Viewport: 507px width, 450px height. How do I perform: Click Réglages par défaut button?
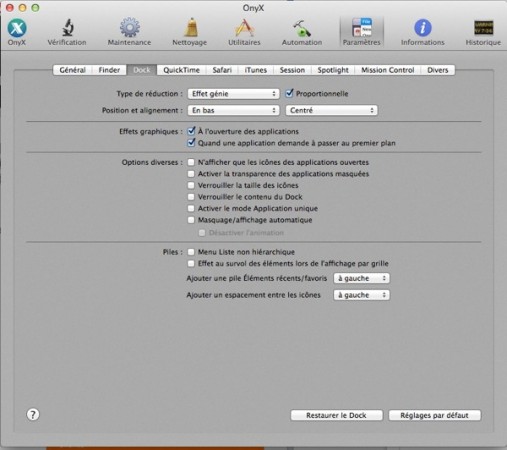tap(434, 415)
